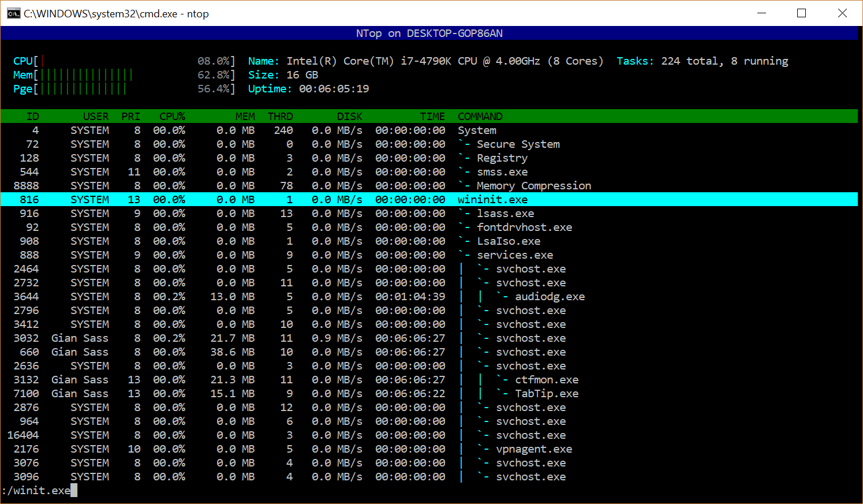Select the audiodg.exe process entry
Viewport: 863px width, 504px height.
coord(549,297)
